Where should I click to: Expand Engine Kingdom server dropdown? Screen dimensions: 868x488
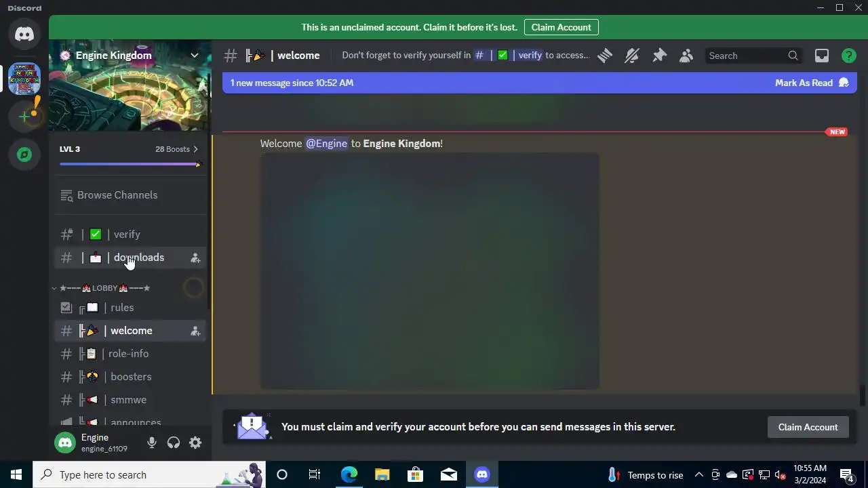195,56
